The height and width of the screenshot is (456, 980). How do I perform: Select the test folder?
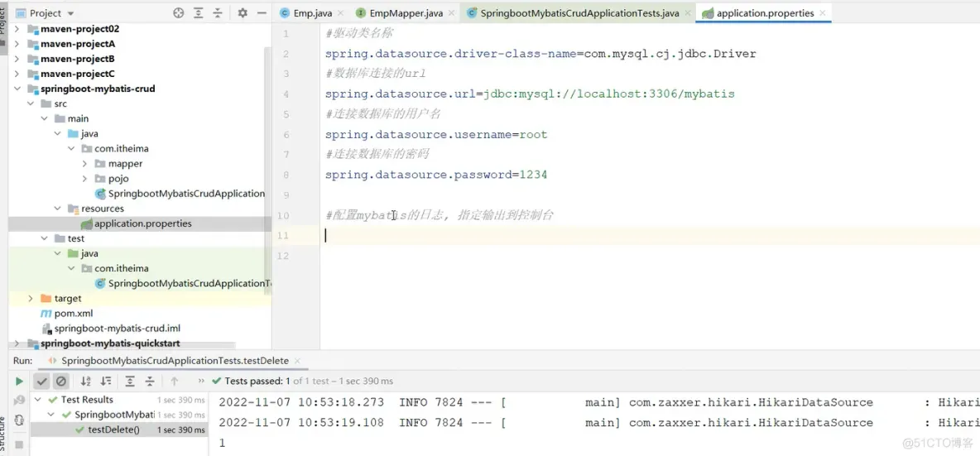tap(70, 238)
